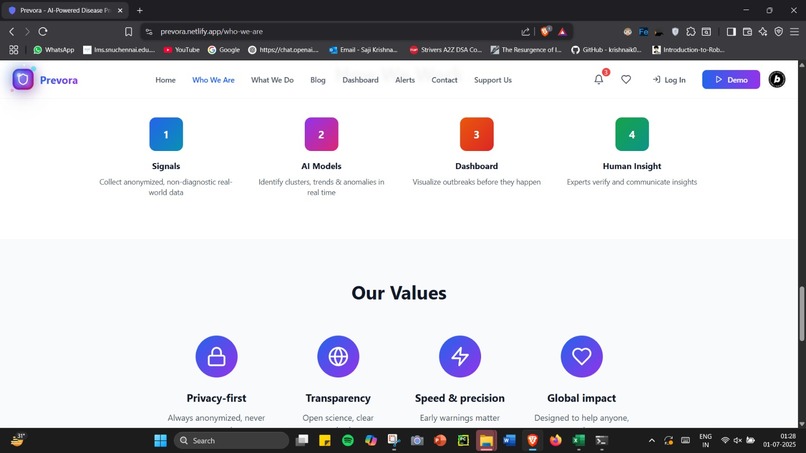Click the green step 4 Human Insight tile
This screenshot has height=453, width=806.
[632, 134]
